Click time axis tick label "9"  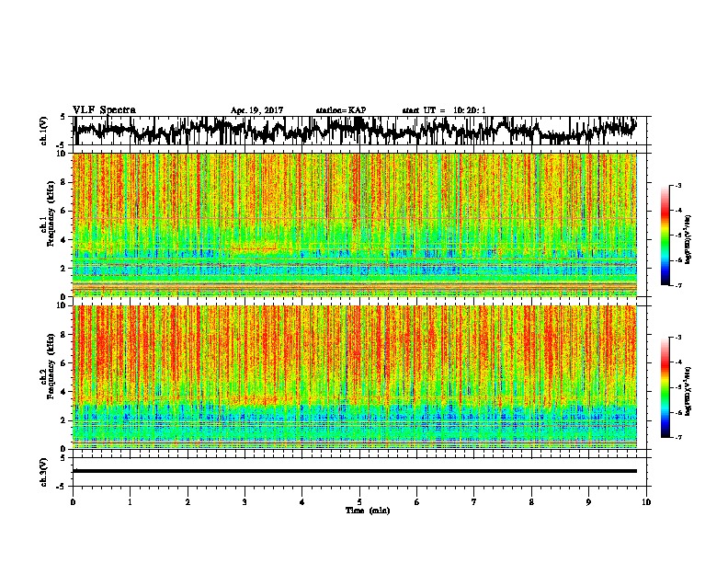click(x=588, y=502)
